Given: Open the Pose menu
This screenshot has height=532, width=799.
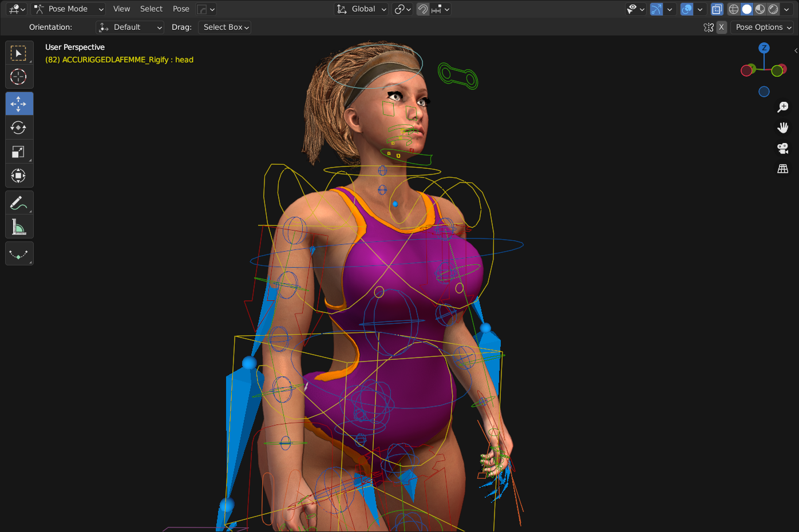Looking at the screenshot, I should coord(181,9).
